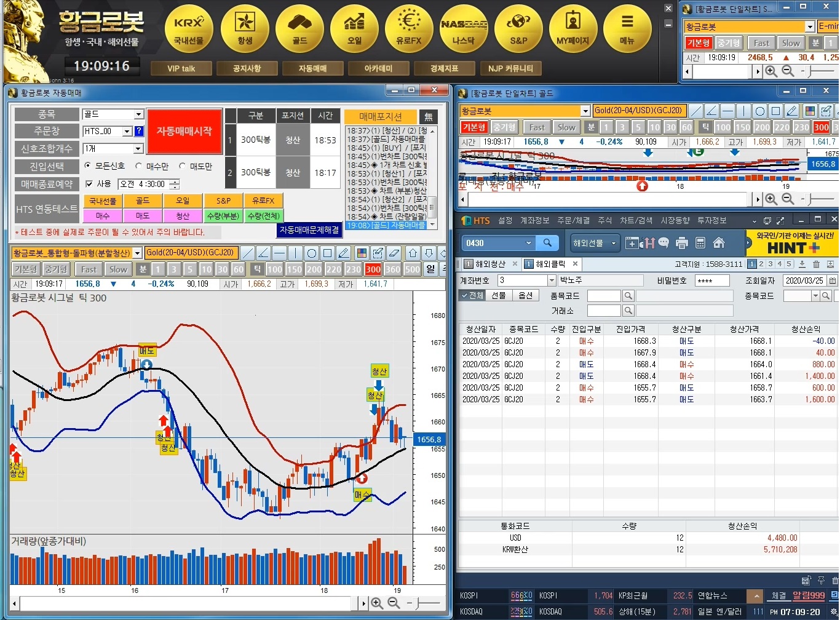
Task: Open 황금로봇 dropdown in 골드 단일차트
Action: (585, 111)
